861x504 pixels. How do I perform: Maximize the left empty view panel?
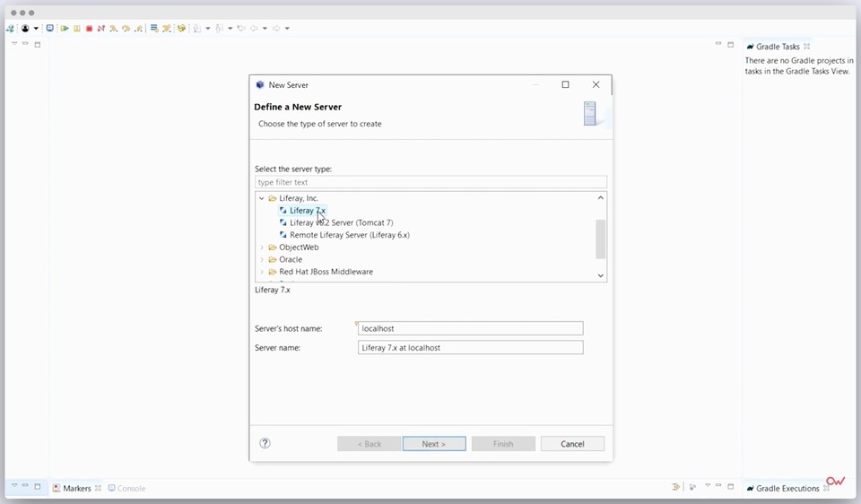pyautogui.click(x=38, y=45)
